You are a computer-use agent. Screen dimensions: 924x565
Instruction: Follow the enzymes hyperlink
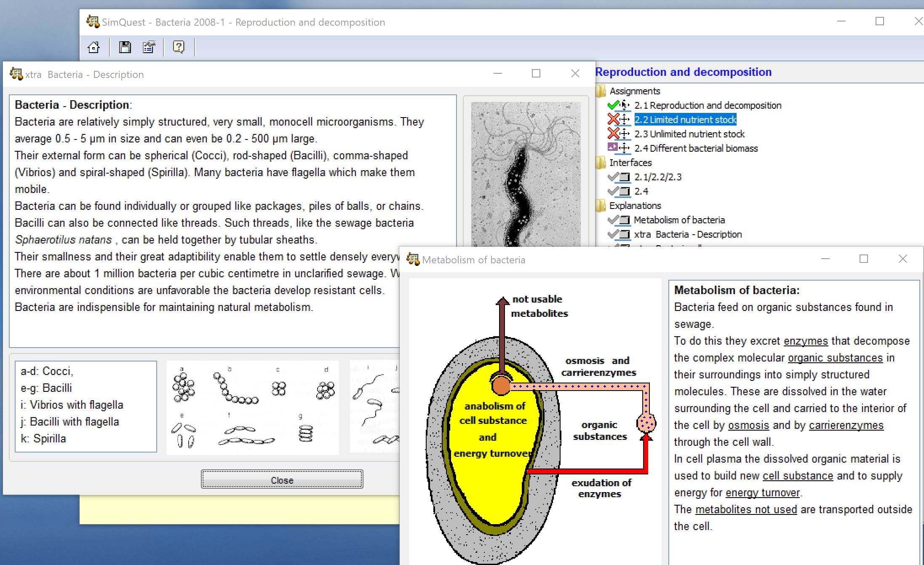[x=805, y=341]
